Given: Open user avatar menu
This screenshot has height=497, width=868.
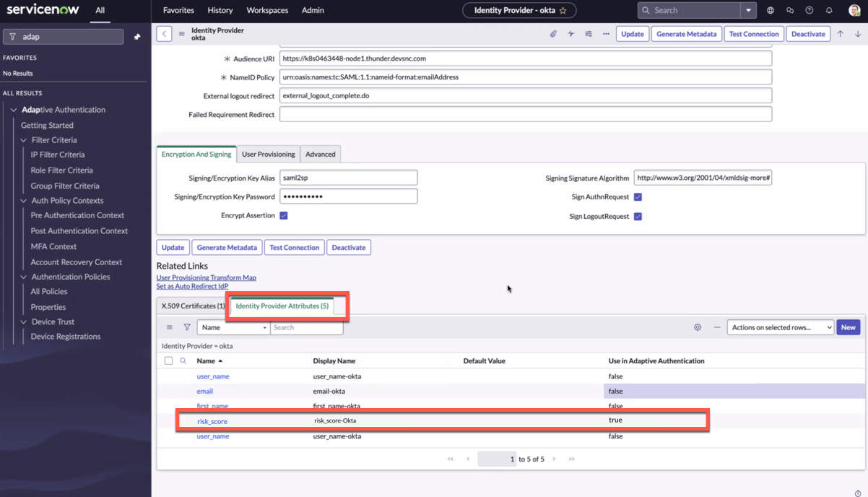Looking at the screenshot, I should point(854,11).
